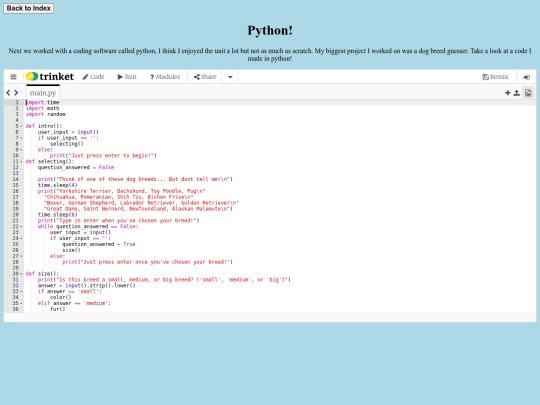Collapse the line 9 else fold arrow

21,150
